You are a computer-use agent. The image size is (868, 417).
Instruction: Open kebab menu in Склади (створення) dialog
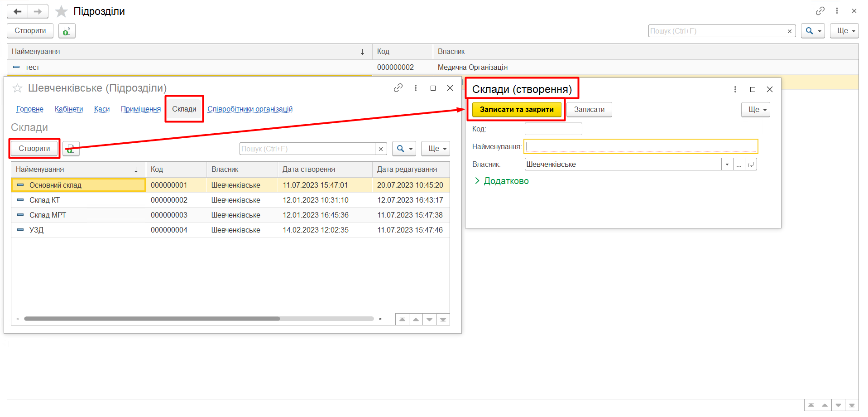click(735, 89)
